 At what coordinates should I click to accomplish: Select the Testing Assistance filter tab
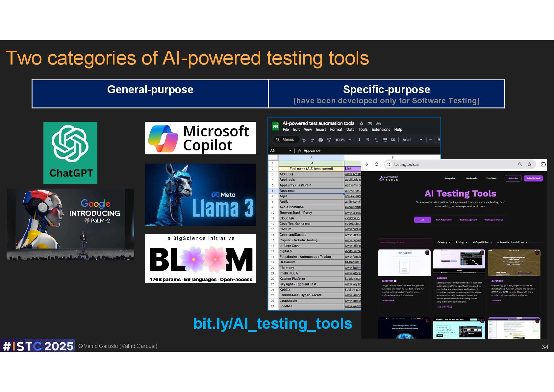493,220
